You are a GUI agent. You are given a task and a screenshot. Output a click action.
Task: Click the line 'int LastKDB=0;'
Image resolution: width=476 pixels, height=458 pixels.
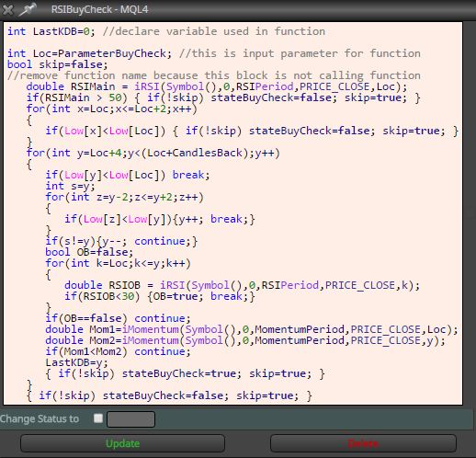click(x=51, y=31)
